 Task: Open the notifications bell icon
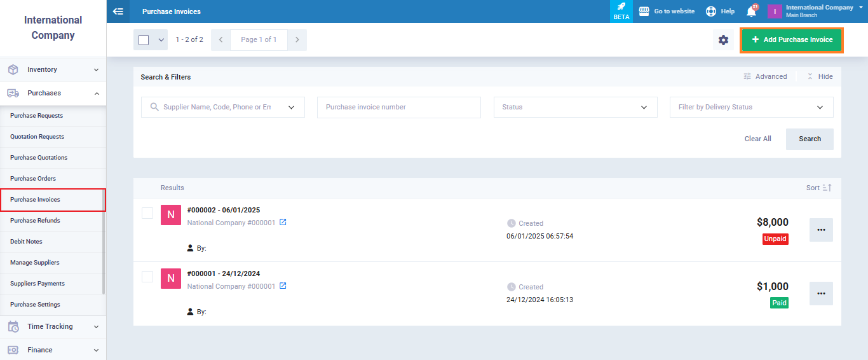click(751, 11)
